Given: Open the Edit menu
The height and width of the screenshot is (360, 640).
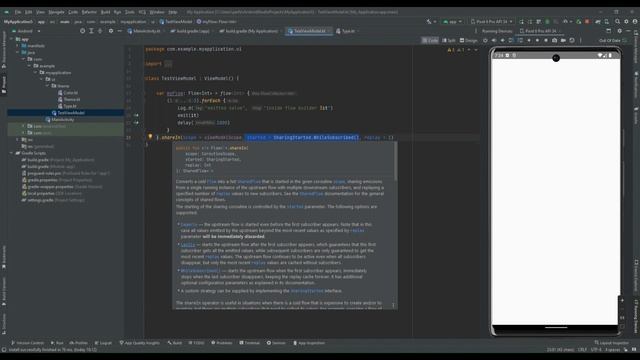Looking at the screenshot, I should pyautogui.click(x=29, y=12).
